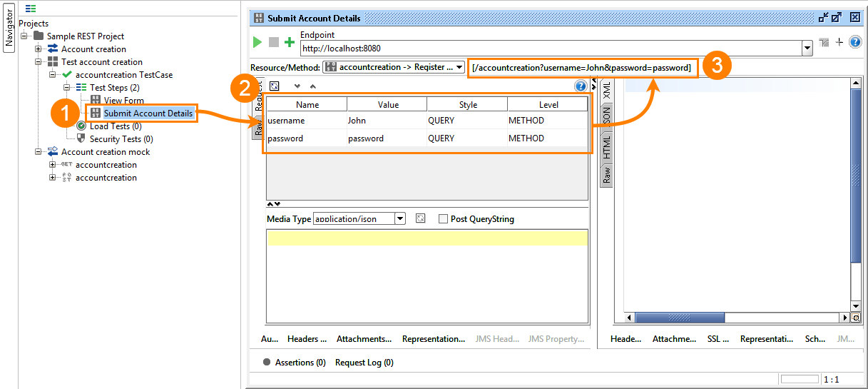Select Security Tests (0) in the tree
The width and height of the screenshot is (868, 389).
tap(121, 138)
